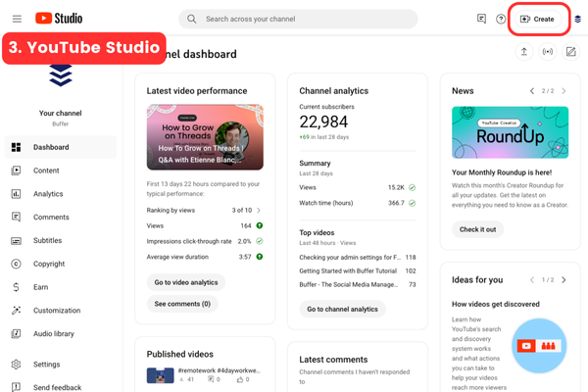The image size is (588, 392).
Task: Click the search magnifier icon
Action: [x=192, y=19]
